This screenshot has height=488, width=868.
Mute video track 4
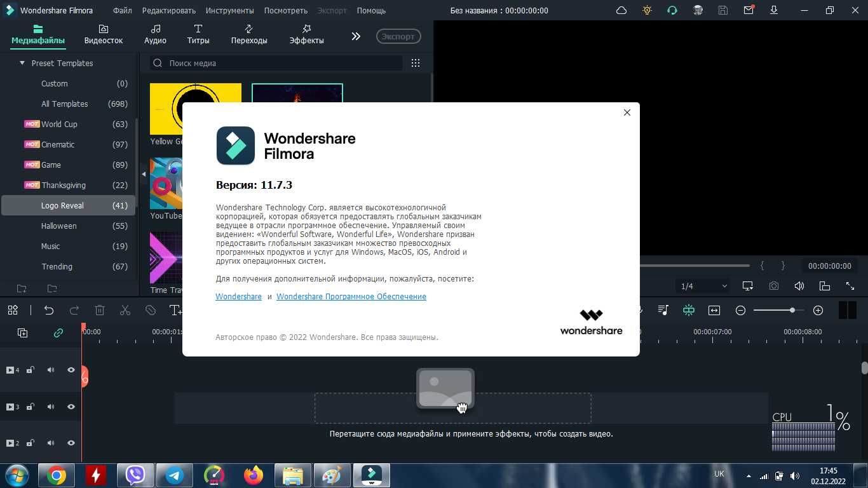coord(51,370)
